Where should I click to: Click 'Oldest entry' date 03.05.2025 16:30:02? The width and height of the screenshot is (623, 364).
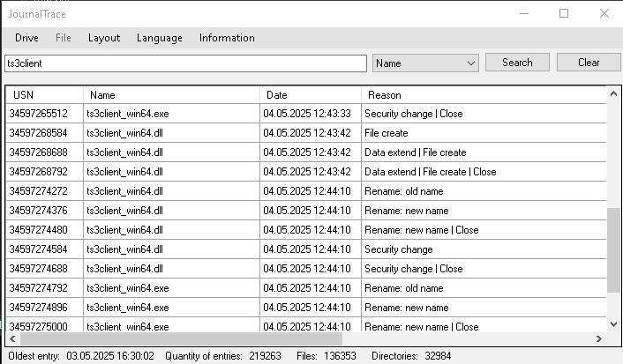pyautogui.click(x=110, y=356)
